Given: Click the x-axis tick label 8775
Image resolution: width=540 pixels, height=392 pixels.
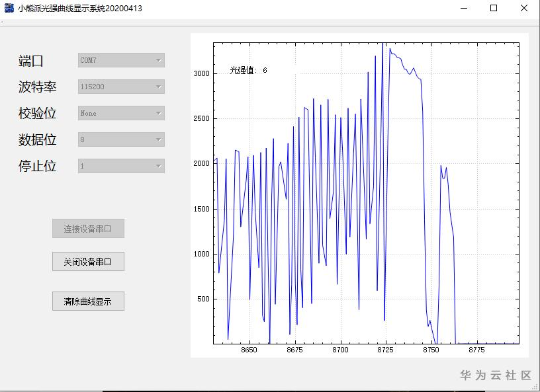Looking at the screenshot, I should point(476,350).
